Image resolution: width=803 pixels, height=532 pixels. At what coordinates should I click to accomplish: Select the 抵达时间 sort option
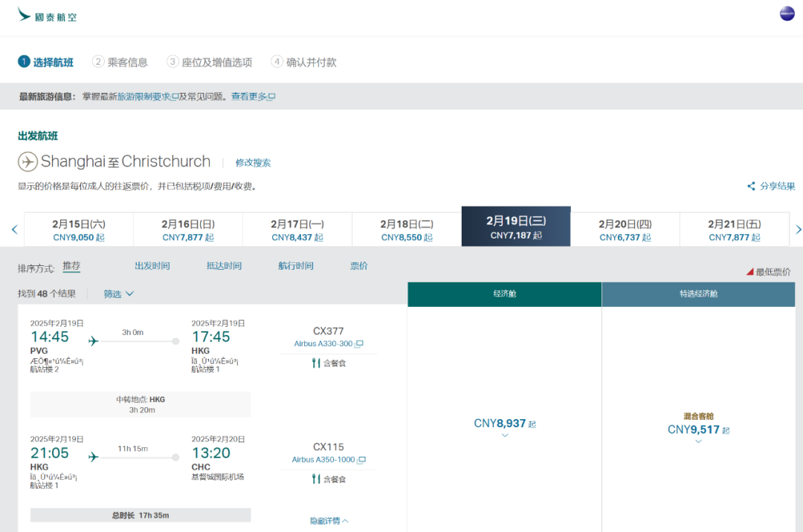(x=224, y=267)
